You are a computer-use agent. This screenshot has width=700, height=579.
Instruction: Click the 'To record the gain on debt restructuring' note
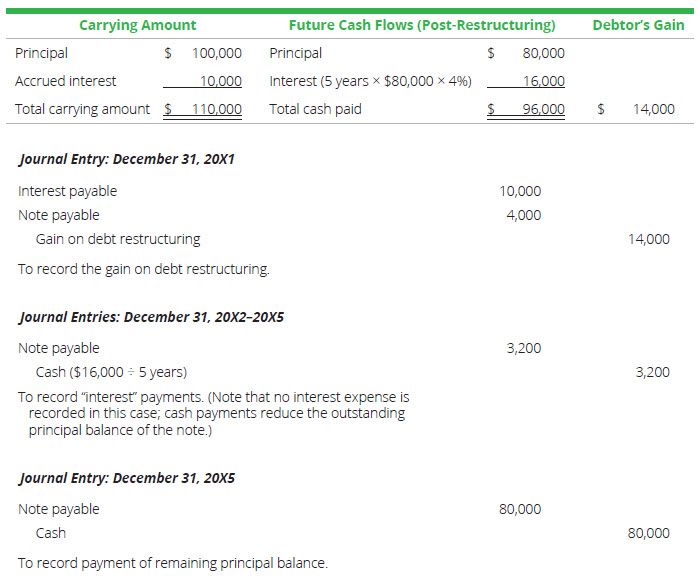point(144,269)
